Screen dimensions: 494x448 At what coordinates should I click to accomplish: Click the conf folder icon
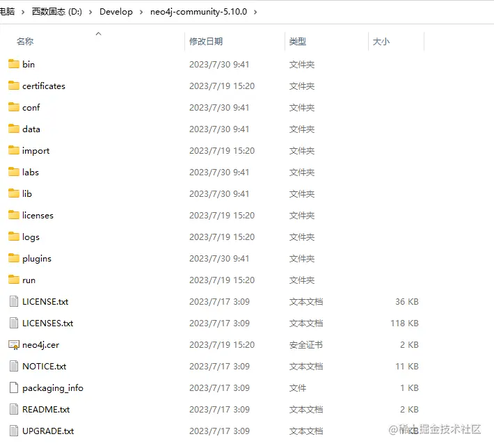coord(13,107)
